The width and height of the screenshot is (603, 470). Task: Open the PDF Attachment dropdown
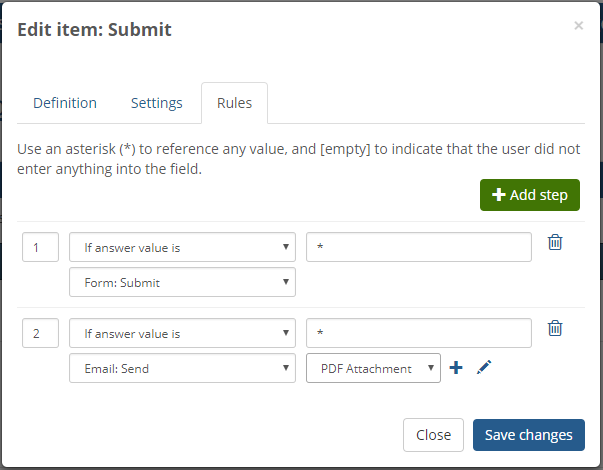tap(373, 368)
